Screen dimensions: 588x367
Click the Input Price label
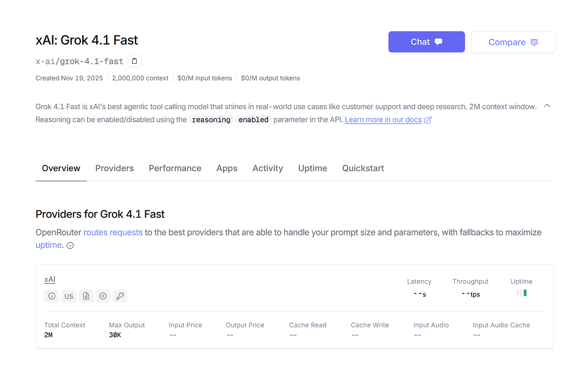[185, 325]
